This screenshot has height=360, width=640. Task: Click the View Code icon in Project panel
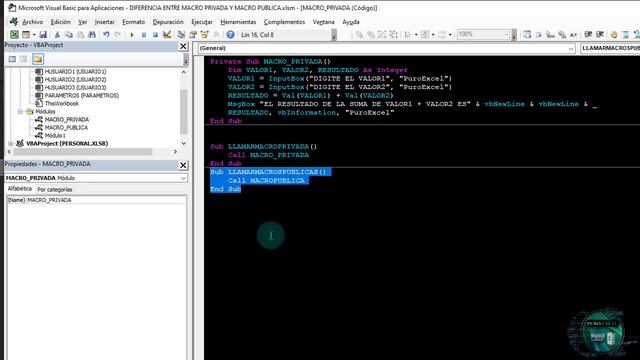point(12,59)
